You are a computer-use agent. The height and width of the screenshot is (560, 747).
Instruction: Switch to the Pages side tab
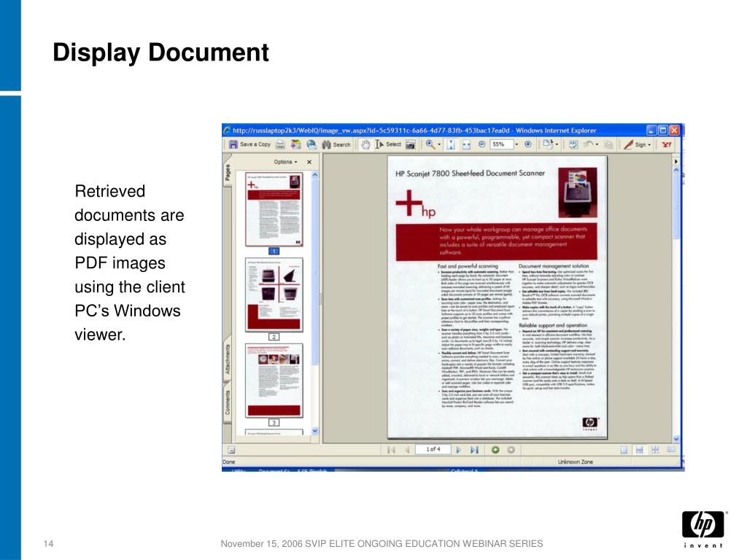coord(228,172)
